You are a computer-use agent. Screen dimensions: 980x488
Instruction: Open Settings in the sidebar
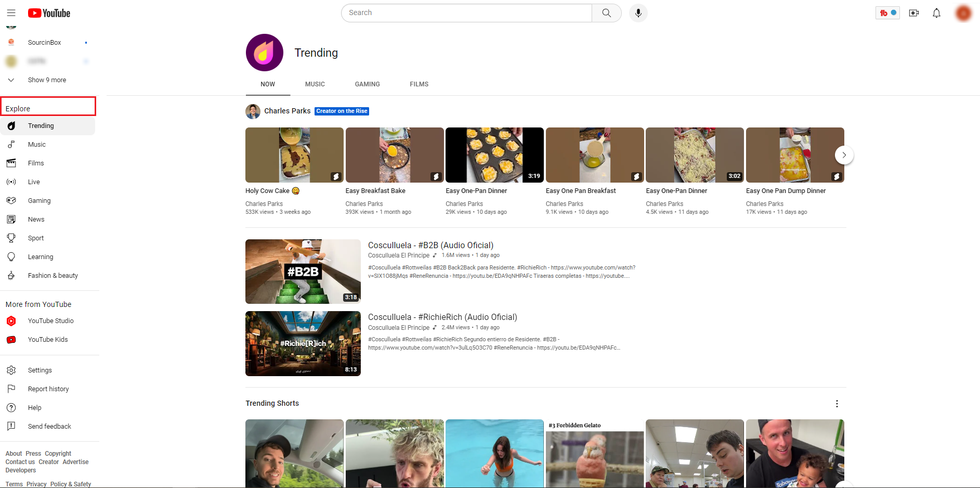tap(40, 370)
